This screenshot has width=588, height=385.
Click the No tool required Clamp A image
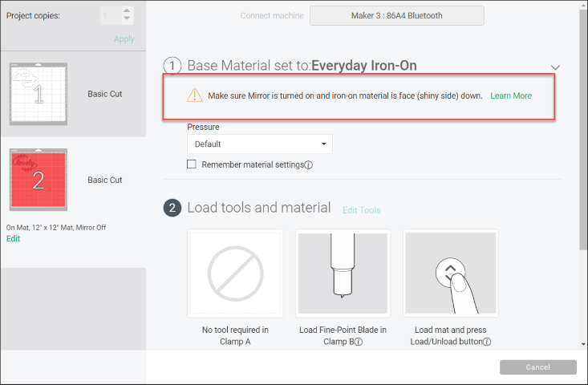[x=235, y=274]
